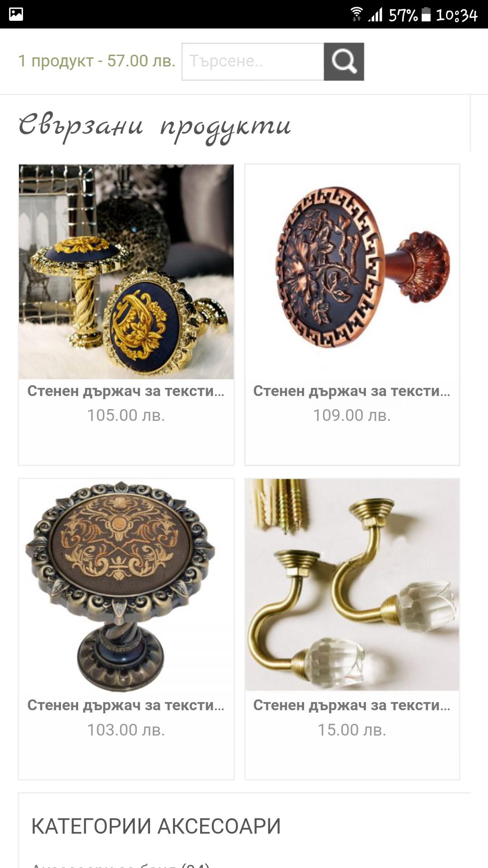Click the Свързани продукти heading
This screenshot has width=488, height=868.
(155, 127)
